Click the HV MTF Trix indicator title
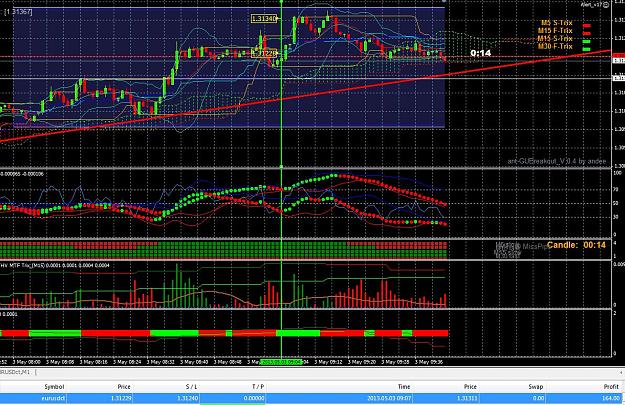 point(55,265)
